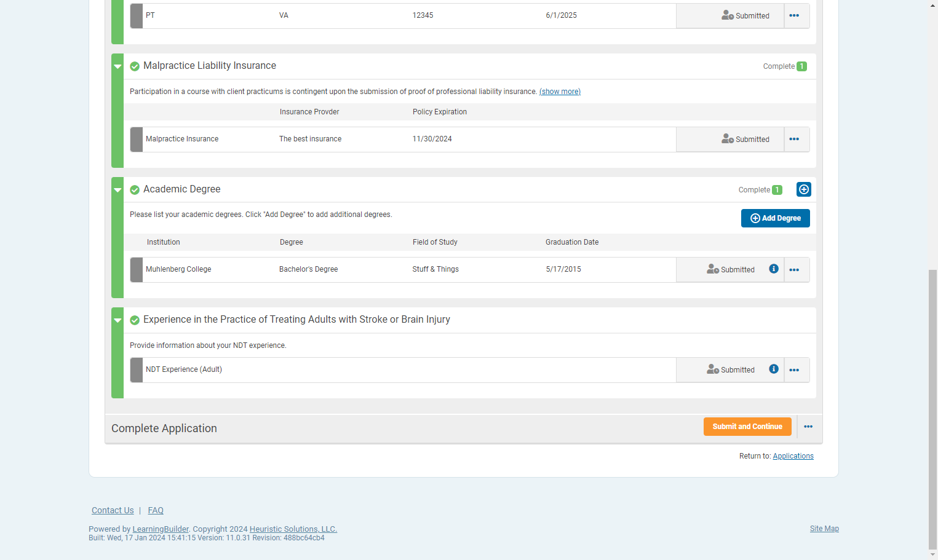
Task: Click the show more link in insurance description
Action: click(x=560, y=92)
